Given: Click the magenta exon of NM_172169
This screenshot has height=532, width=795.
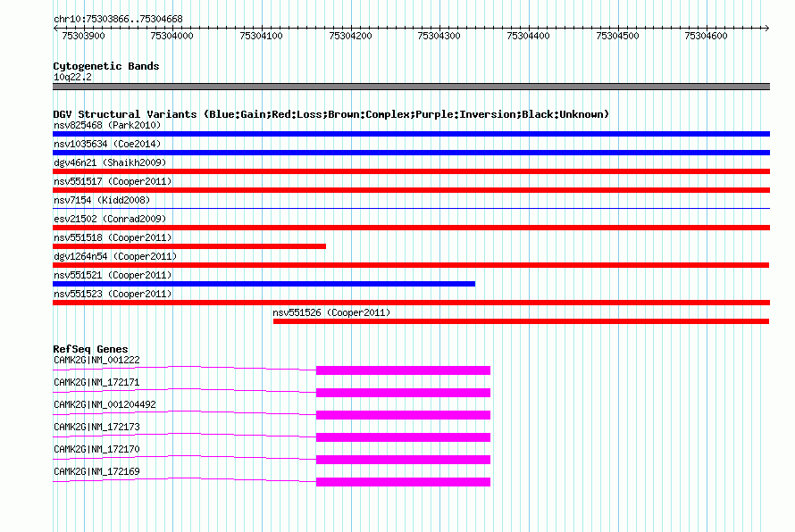Looking at the screenshot, I should (403, 482).
